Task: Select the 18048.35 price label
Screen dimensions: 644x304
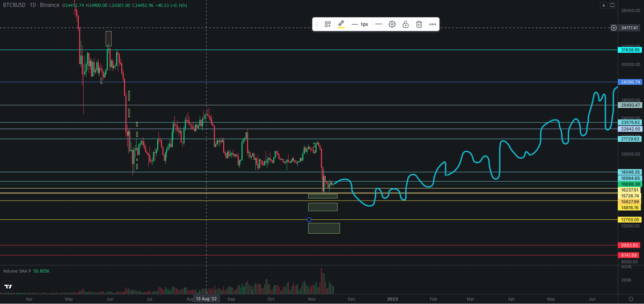Action: point(630,172)
